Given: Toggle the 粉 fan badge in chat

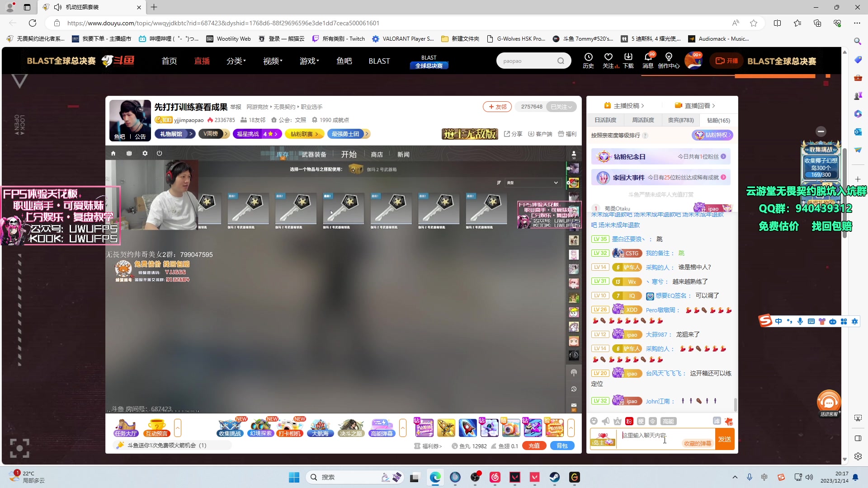Looking at the screenshot, I should pos(629,421).
